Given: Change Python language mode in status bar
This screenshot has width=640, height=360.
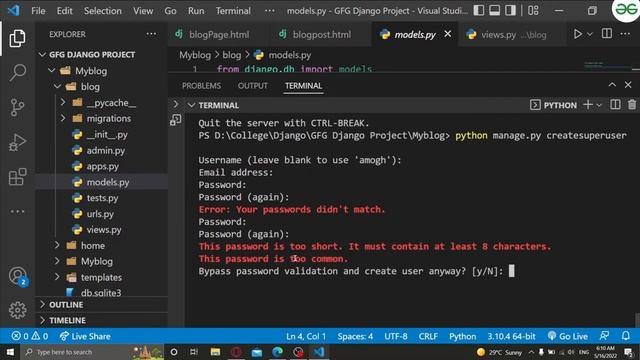Looking at the screenshot, I should 462,336.
